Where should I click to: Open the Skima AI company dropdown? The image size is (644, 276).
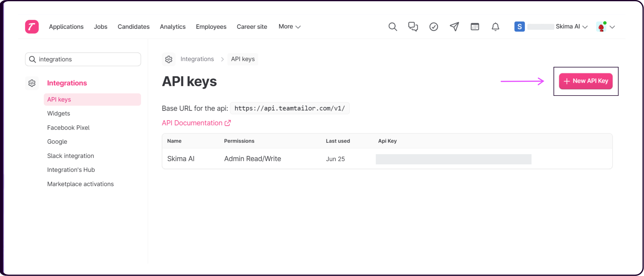pos(572,27)
